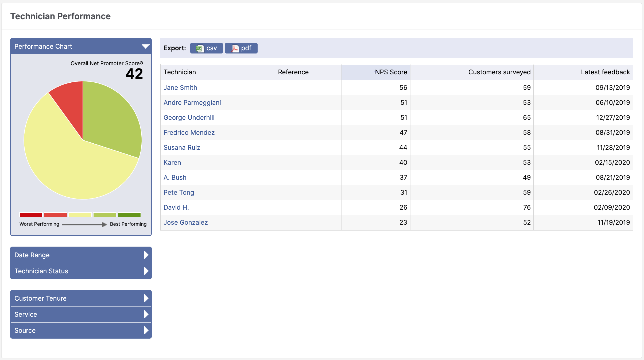
Task: Click the Worst Performing legend label
Action: [x=39, y=224]
